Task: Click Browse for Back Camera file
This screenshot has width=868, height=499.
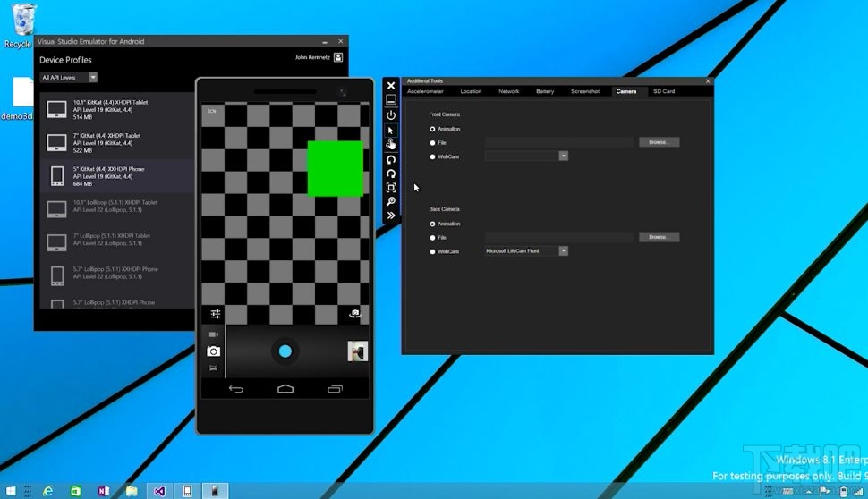Action: (659, 237)
